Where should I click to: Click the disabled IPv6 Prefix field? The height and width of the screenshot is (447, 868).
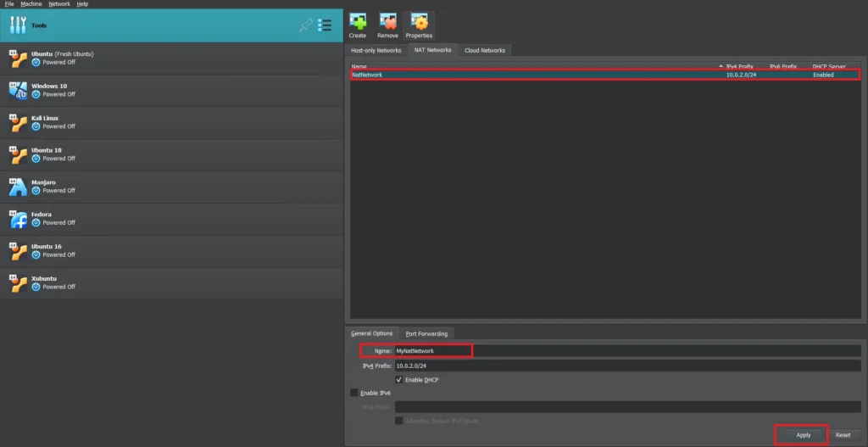[628, 407]
